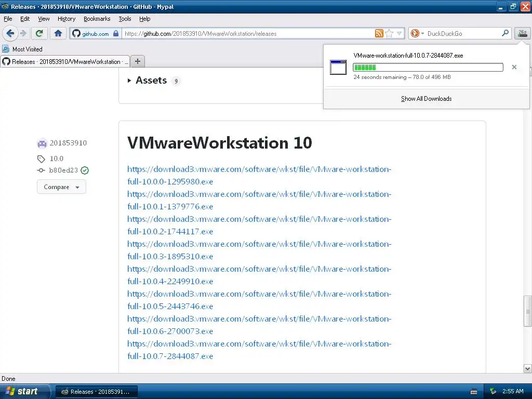Click the 201853910 avatar icon
Image resolution: width=532 pixels, height=399 pixels.
[x=42, y=143]
